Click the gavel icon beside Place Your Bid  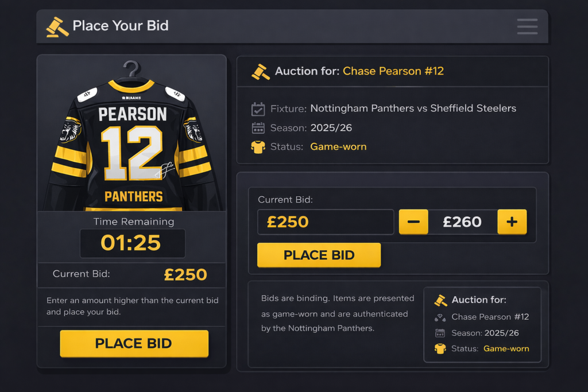pyautogui.click(x=57, y=27)
